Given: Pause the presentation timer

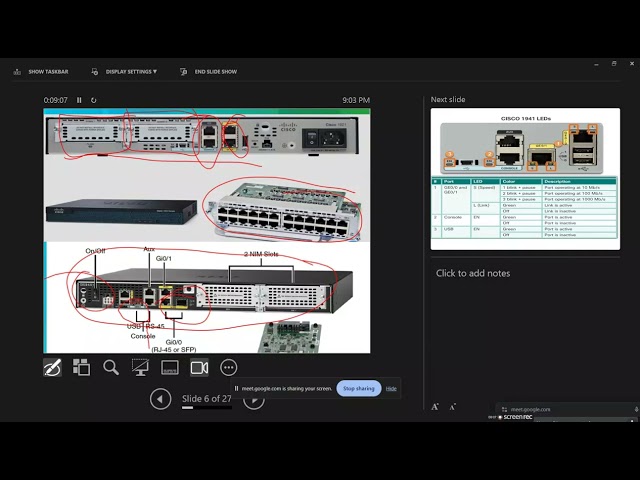Looking at the screenshot, I should click(79, 100).
